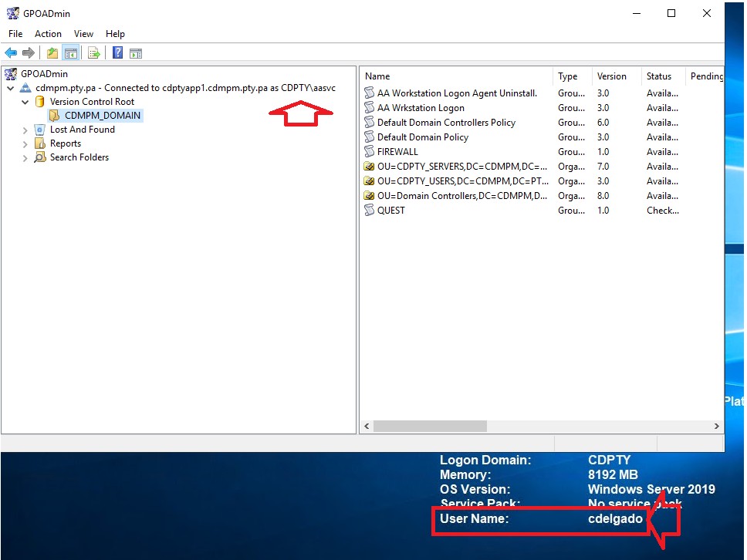The height and width of the screenshot is (560, 747).
Task: Click the OU icon for CDPTY_USERS
Action: [x=369, y=181]
